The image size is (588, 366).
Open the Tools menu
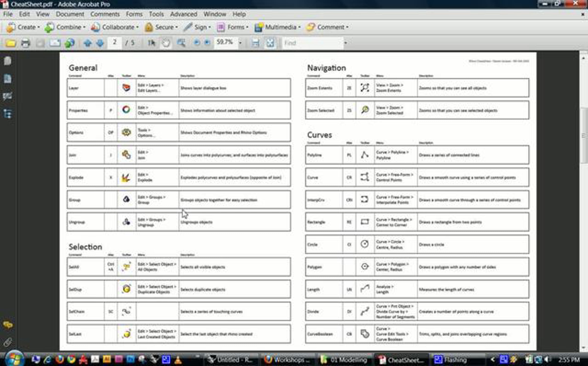point(156,14)
